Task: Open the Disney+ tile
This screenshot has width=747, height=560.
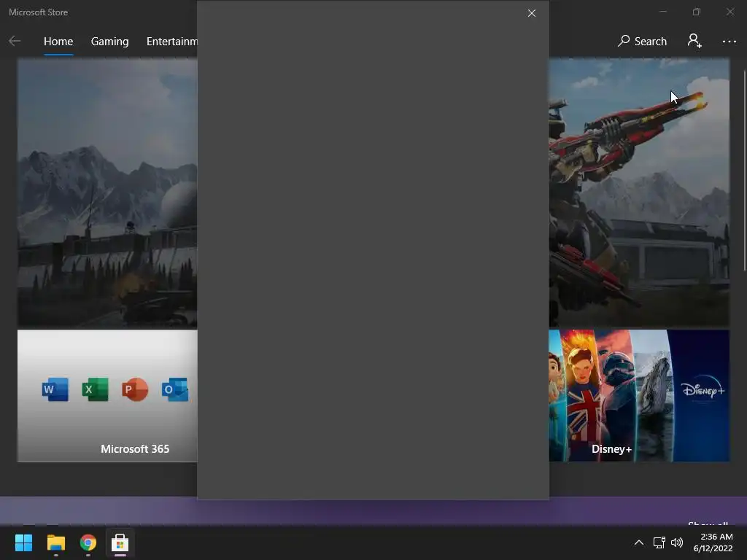Action: click(x=639, y=396)
